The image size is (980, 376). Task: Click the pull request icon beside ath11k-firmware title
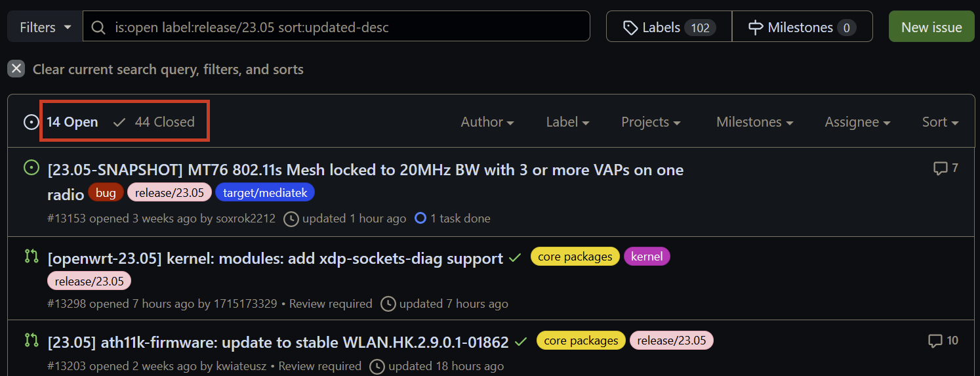click(x=31, y=340)
